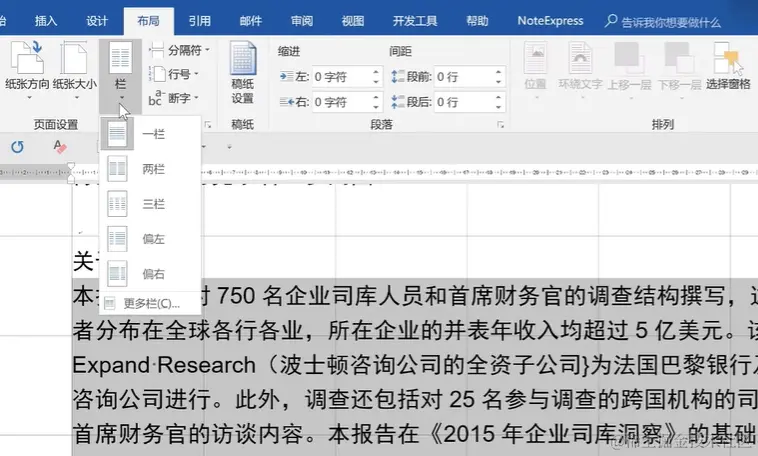Select 偏右 right column option
The image size is (758, 456).
(x=150, y=274)
